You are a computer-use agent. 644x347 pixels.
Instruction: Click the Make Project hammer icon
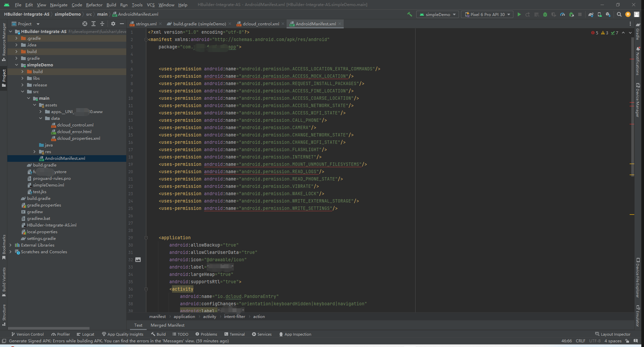click(410, 14)
